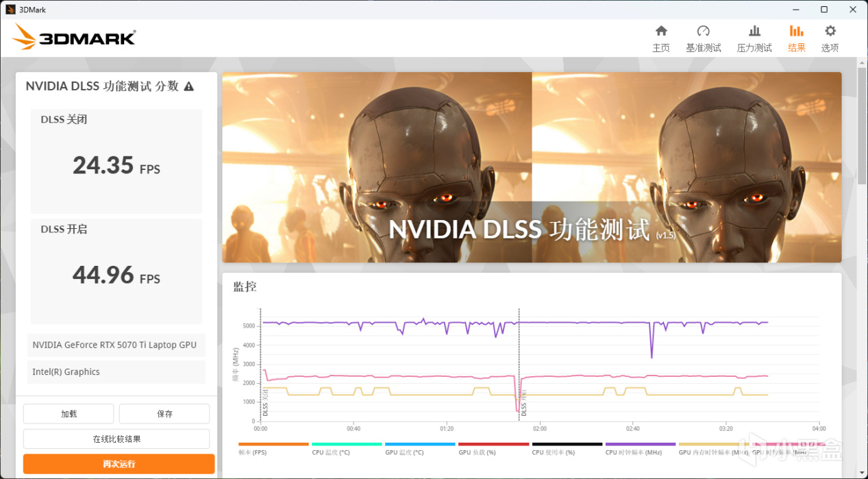Viewport: 868px width, 479px height.
Task: Click the 加载 load button
Action: click(69, 414)
